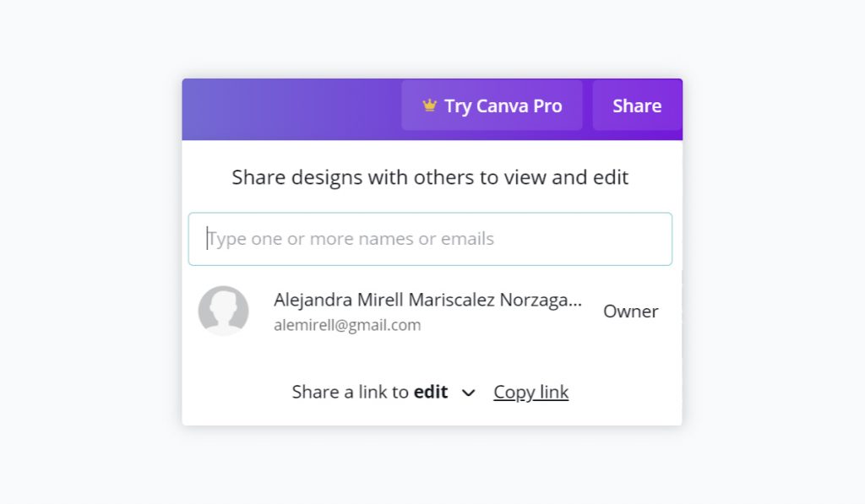Image resolution: width=865 pixels, height=504 pixels.
Task: Click the Share button in purple header
Action: (x=637, y=106)
